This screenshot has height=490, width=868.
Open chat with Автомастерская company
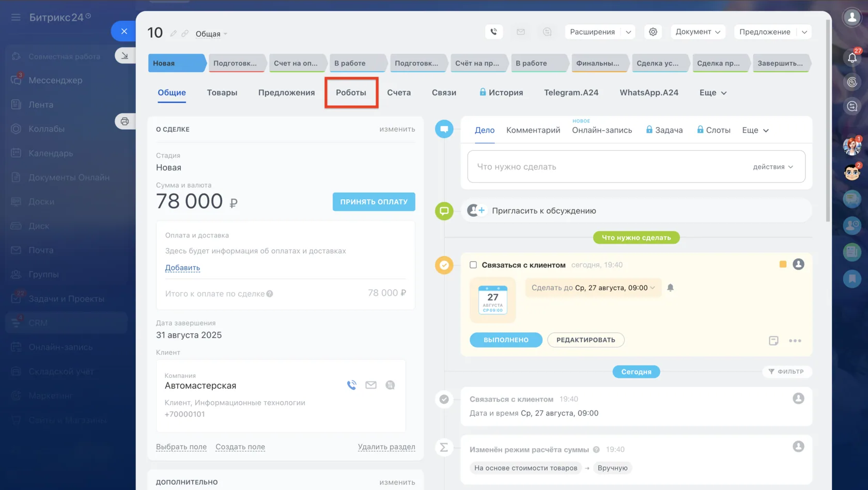click(390, 385)
